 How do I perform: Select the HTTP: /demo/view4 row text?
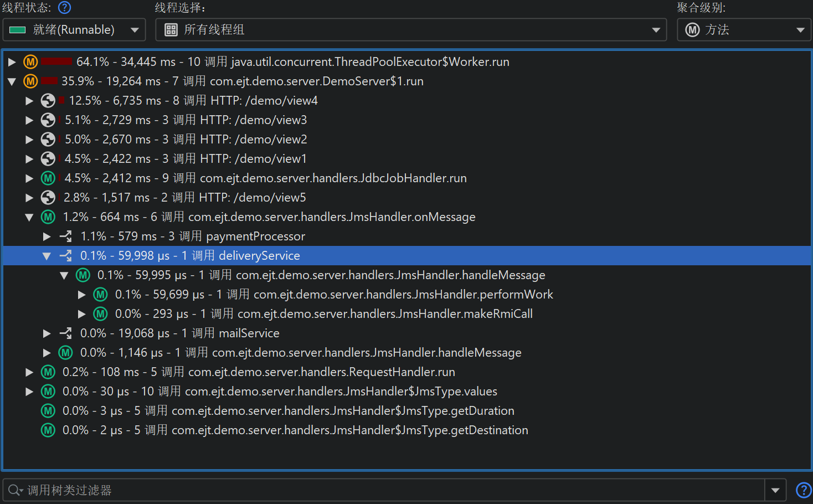tap(193, 101)
